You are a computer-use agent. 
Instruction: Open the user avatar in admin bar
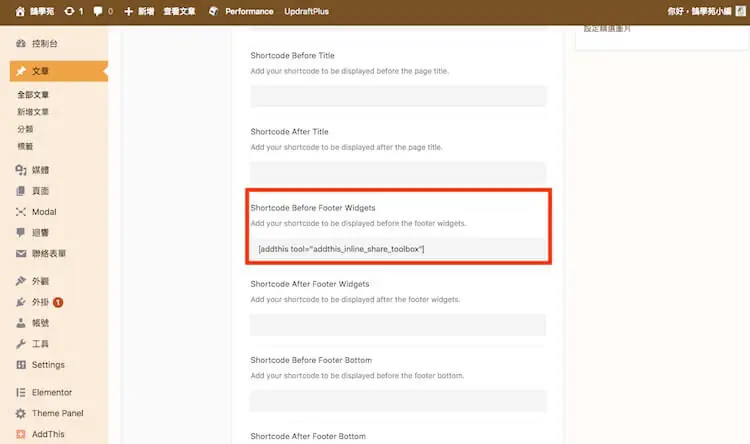[x=740, y=11]
